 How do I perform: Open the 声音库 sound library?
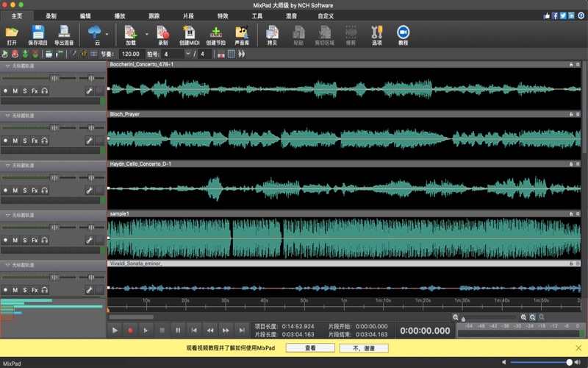pos(242,32)
